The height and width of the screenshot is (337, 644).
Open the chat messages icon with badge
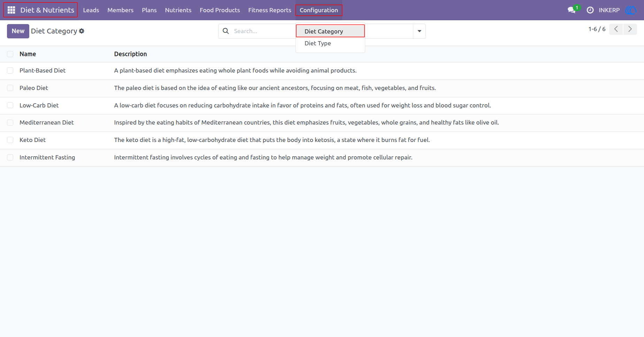pos(572,10)
